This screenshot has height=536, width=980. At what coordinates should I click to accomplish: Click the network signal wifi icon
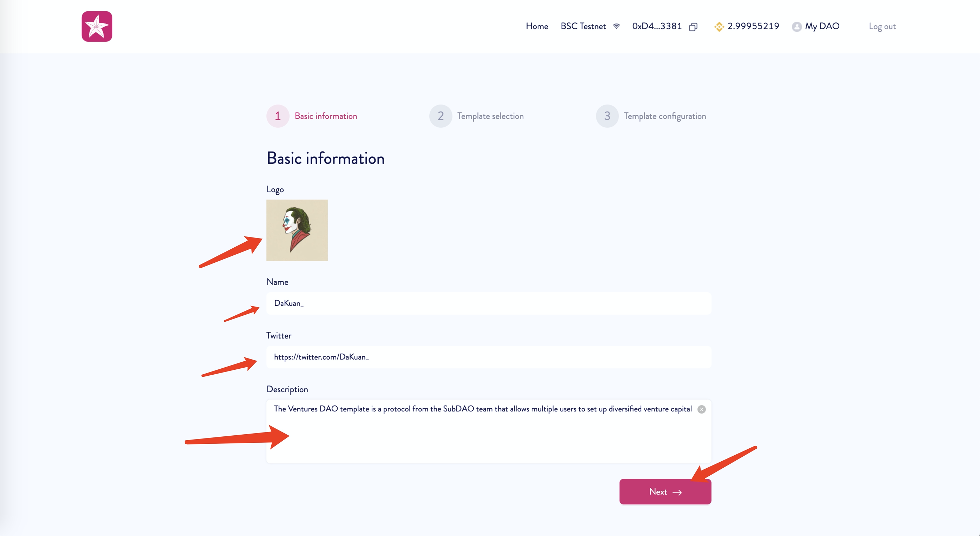616,26
